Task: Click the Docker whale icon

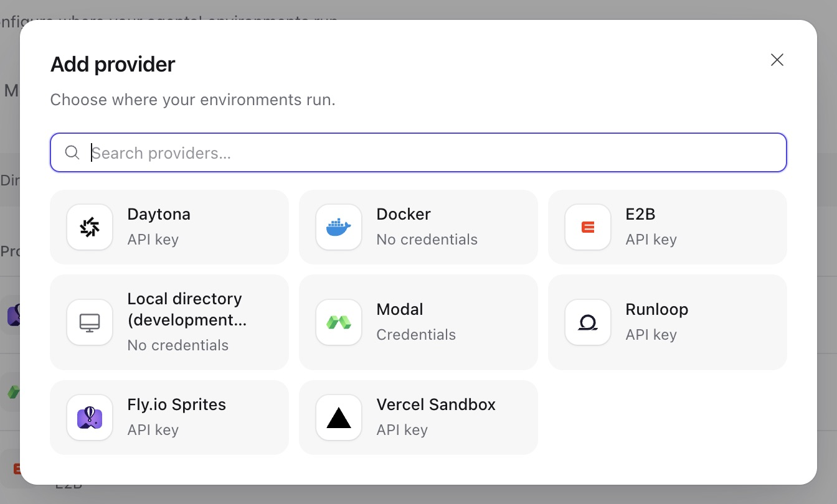Action: point(339,227)
